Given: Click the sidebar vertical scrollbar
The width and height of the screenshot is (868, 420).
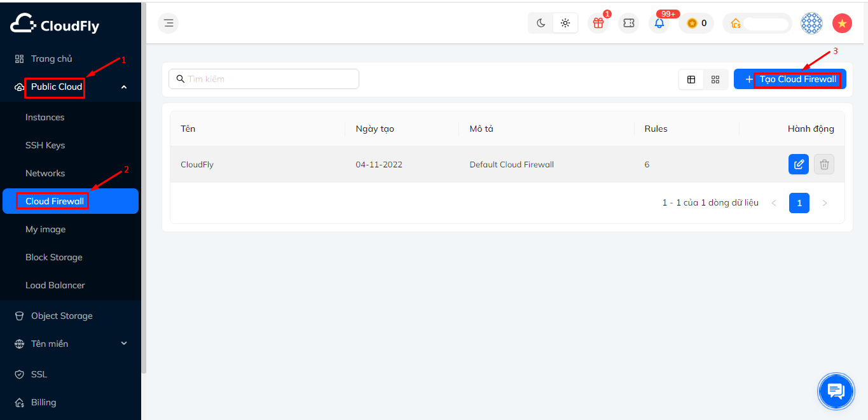Looking at the screenshot, I should (x=144, y=187).
